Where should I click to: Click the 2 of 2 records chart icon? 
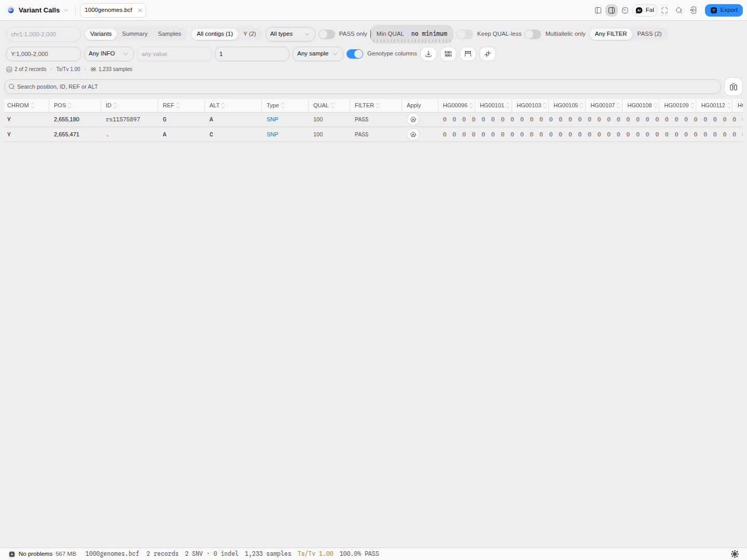tap(9, 69)
